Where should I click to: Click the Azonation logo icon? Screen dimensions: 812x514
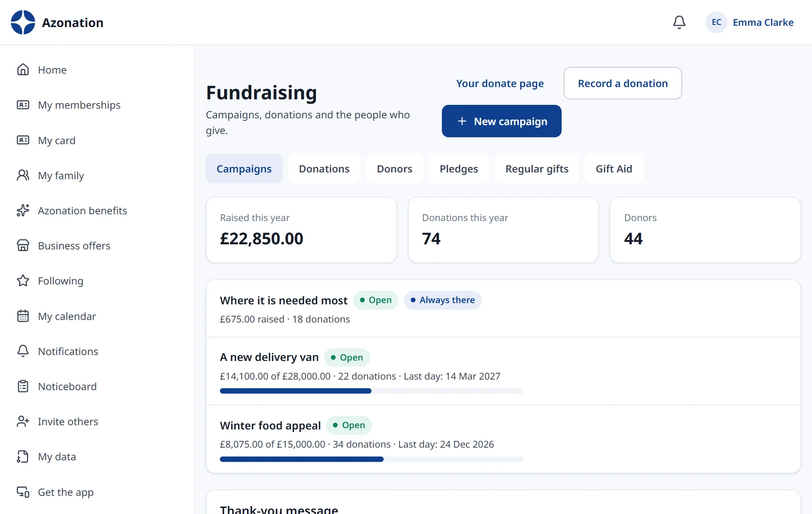tap(23, 22)
